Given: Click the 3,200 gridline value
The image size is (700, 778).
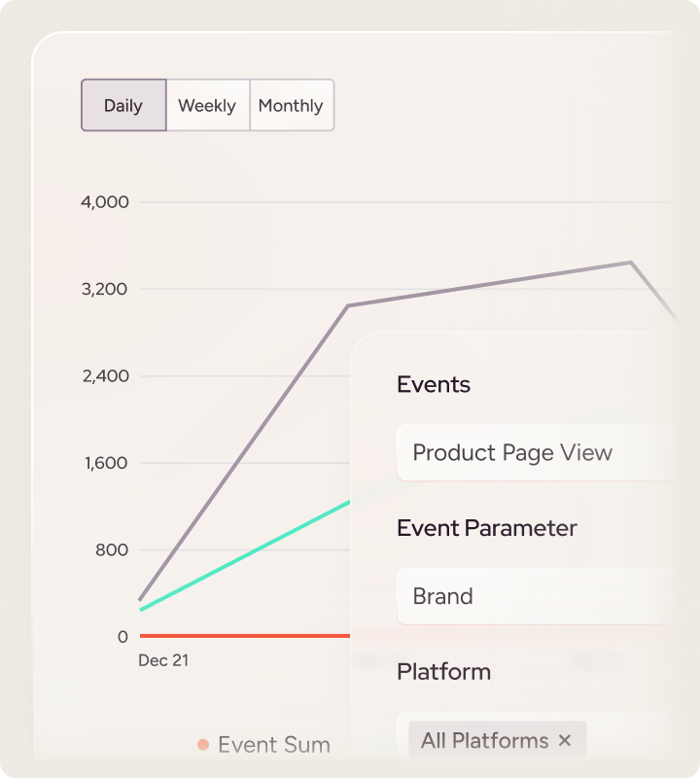Looking at the screenshot, I should click(x=105, y=289).
